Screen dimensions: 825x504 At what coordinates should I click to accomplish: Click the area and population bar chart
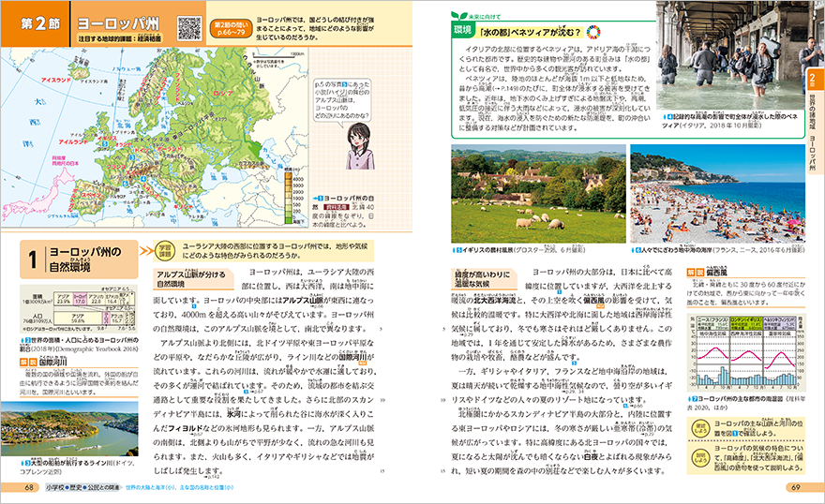coord(79,308)
